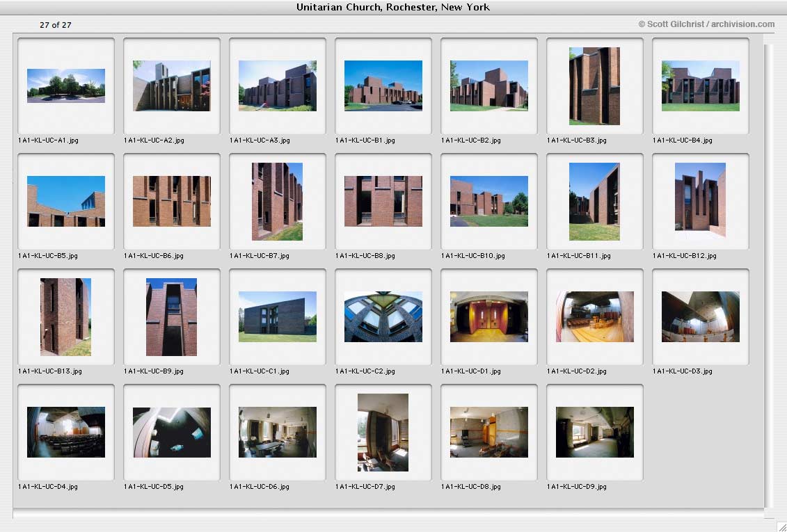Screen dimensions: 787x532
Task: View the 1A1-KL-UC-C1.jpg thumbnail
Action: click(x=278, y=317)
